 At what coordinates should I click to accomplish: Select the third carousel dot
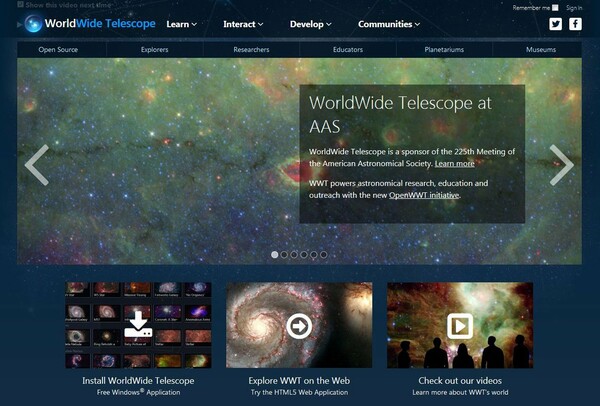click(x=294, y=254)
